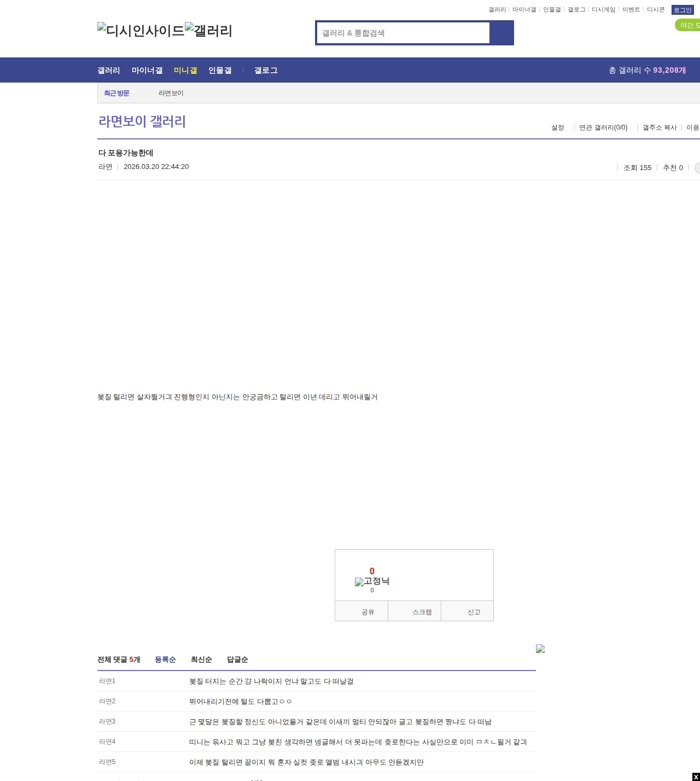
Task: Click the 신고 report button
Action: 468,611
